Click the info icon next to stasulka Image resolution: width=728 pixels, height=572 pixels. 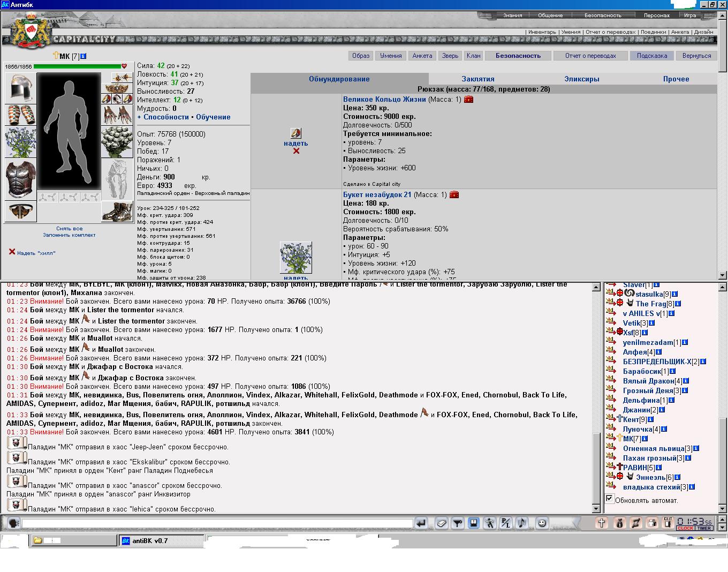click(x=675, y=294)
